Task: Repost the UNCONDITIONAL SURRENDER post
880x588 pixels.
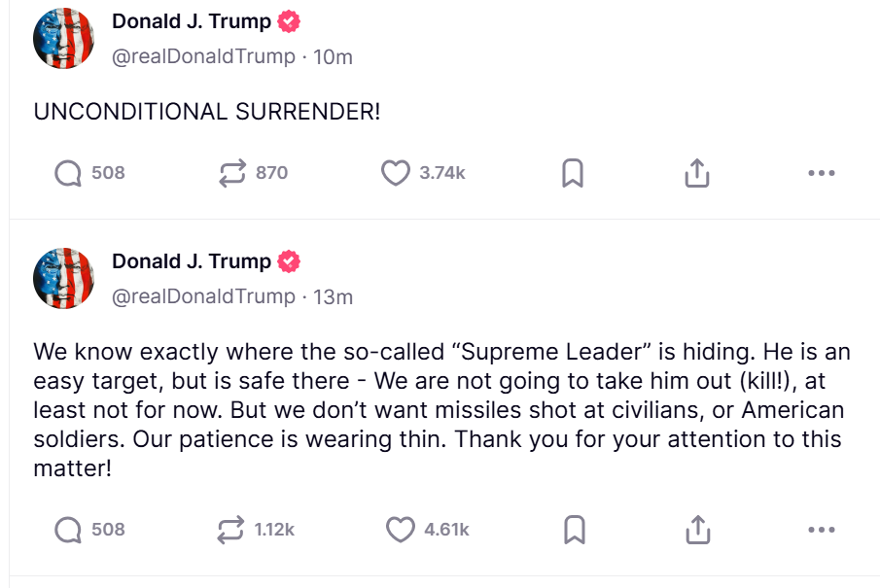Action: 233,173
